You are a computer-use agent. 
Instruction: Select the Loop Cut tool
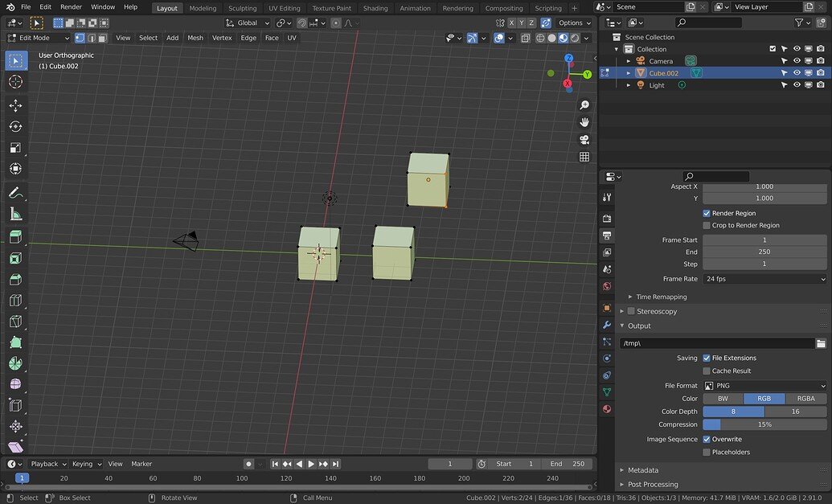click(15, 301)
